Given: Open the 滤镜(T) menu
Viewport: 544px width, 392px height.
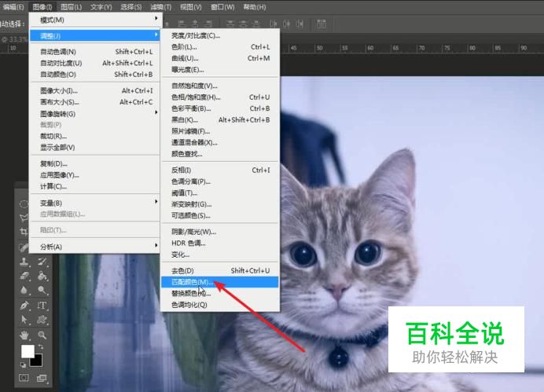Looking at the screenshot, I should coord(160,6).
